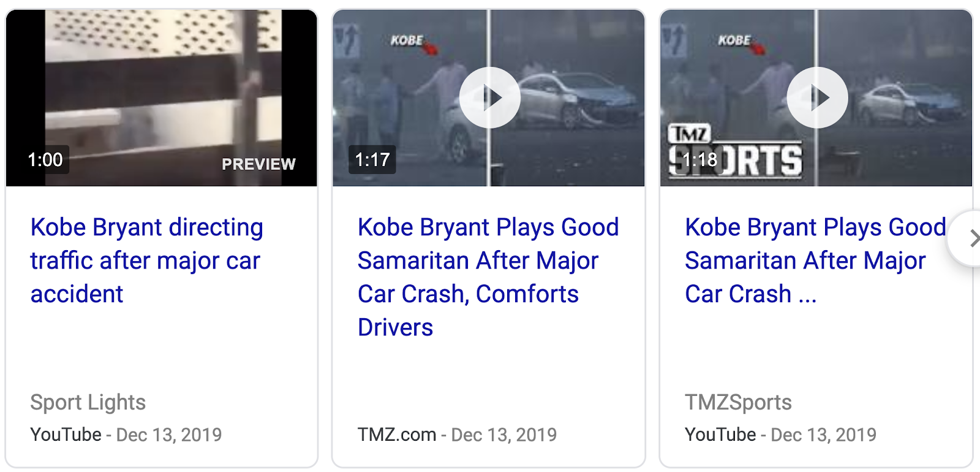Click the 1:00 duration badge
The width and height of the screenshot is (980, 472).
45,160
